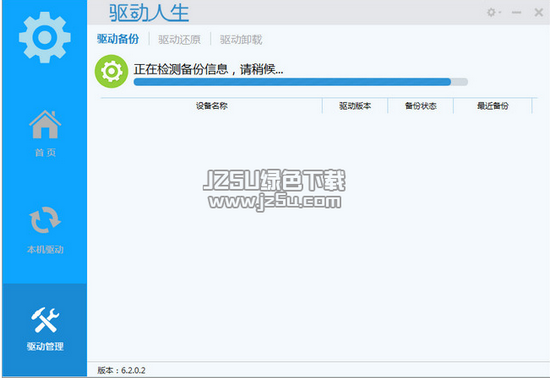Click the blue detection progress bar
Screen dimensions: 550x378
(301, 82)
